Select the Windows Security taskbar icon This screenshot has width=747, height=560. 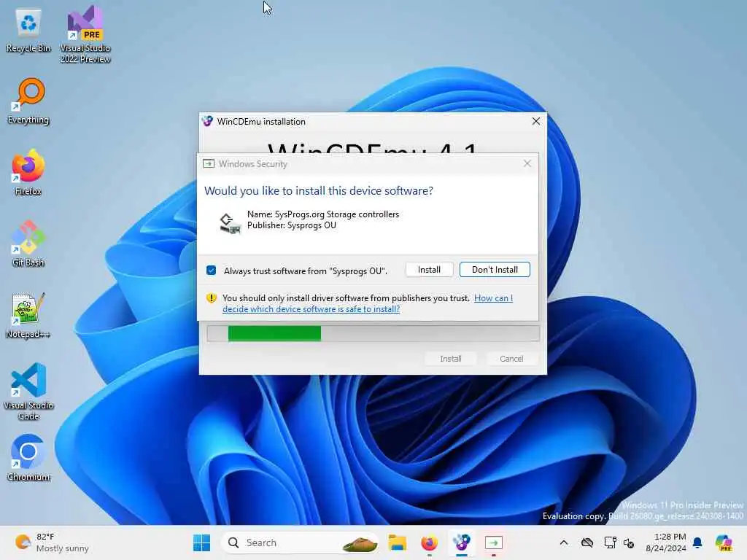click(494, 542)
